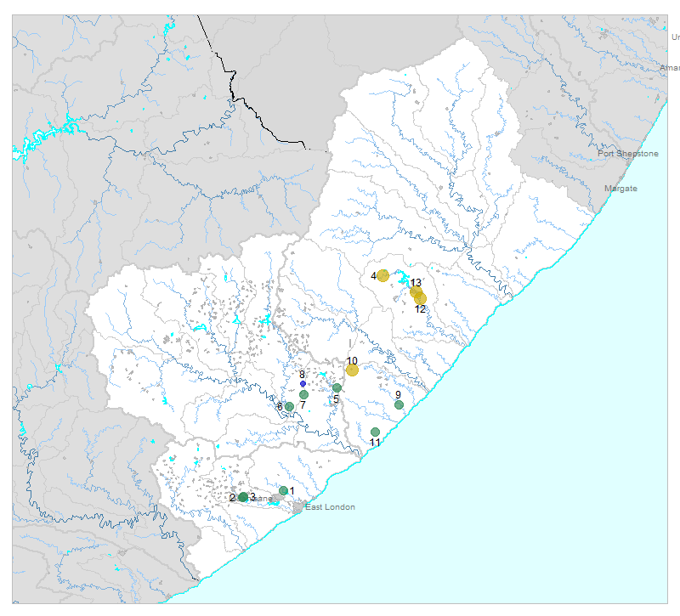Pick the green marker labeled 7
Screen dimensions: 680x616
303,395
